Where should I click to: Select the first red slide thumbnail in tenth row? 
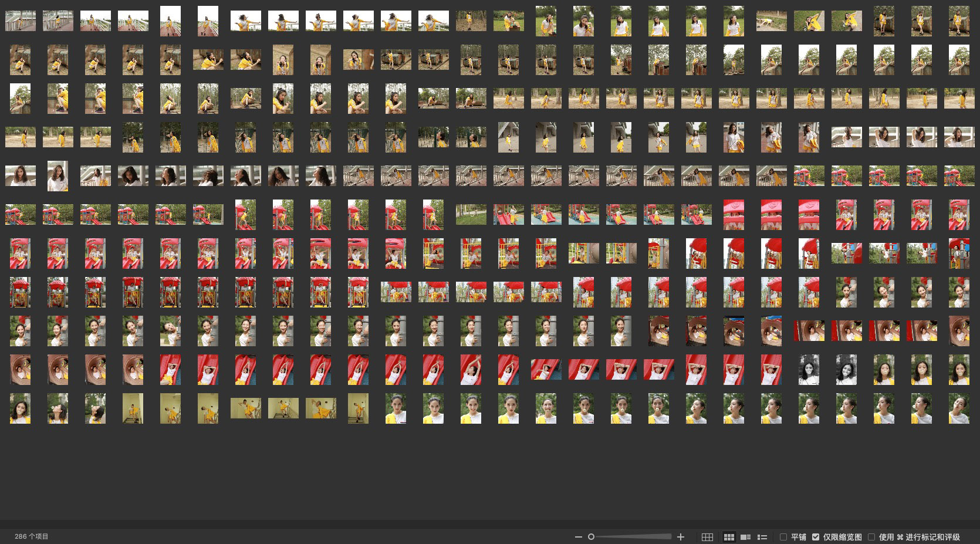pos(171,370)
